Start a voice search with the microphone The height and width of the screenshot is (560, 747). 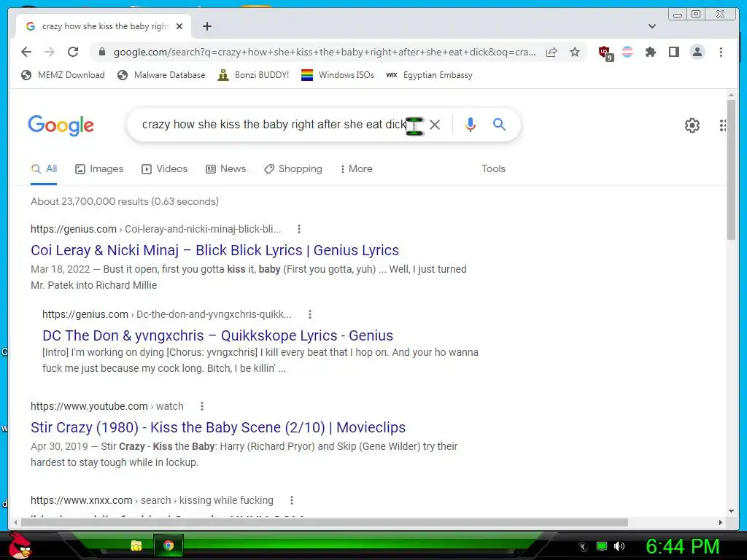[x=471, y=124]
